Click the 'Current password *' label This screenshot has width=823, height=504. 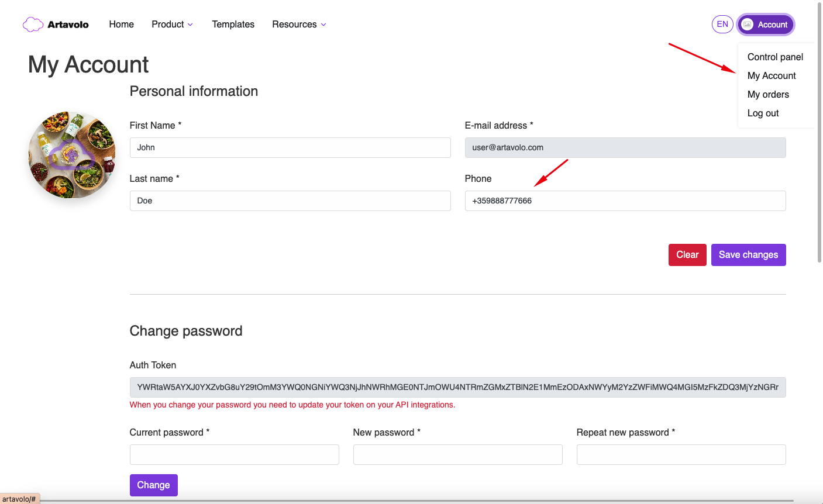click(x=170, y=432)
